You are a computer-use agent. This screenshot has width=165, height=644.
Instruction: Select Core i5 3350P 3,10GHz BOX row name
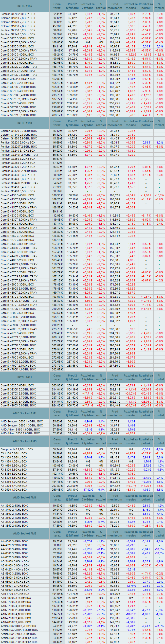(x=18, y=79)
